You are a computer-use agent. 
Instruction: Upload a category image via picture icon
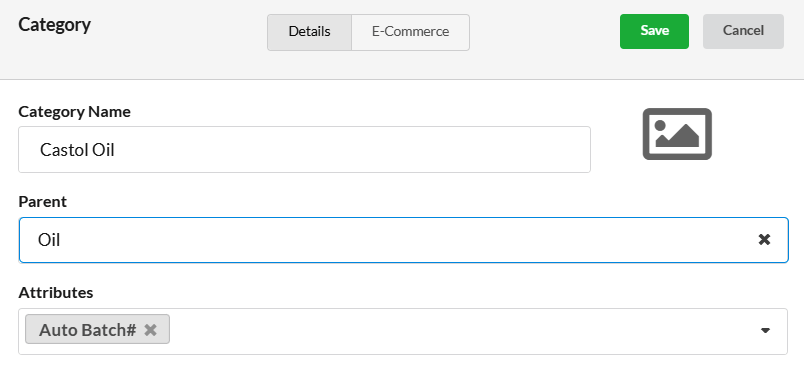coord(677,134)
